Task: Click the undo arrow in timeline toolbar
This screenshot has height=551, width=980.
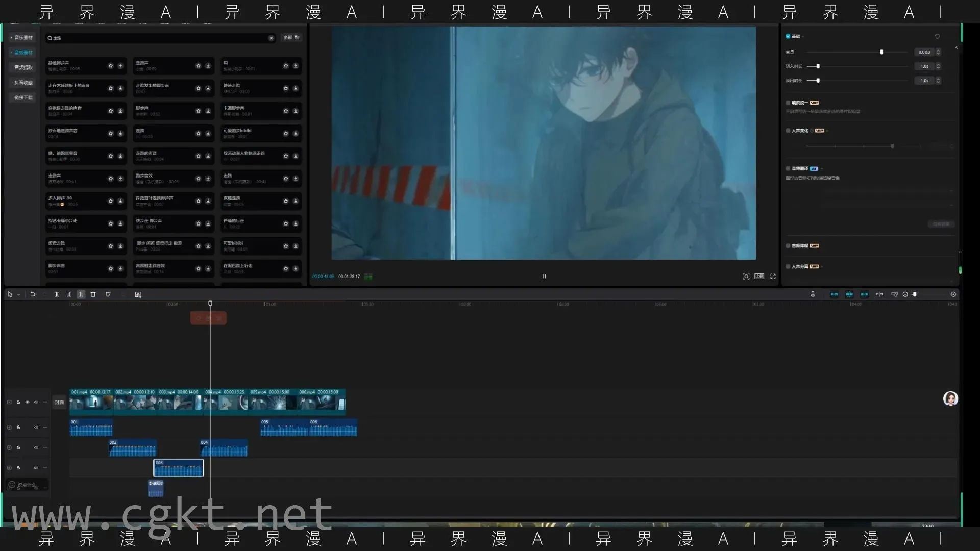Action: [x=33, y=294]
